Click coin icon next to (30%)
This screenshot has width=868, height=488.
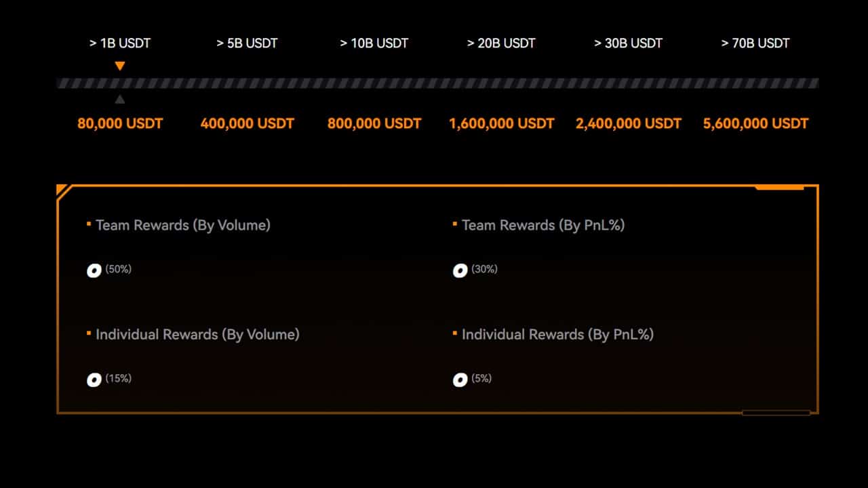460,271
